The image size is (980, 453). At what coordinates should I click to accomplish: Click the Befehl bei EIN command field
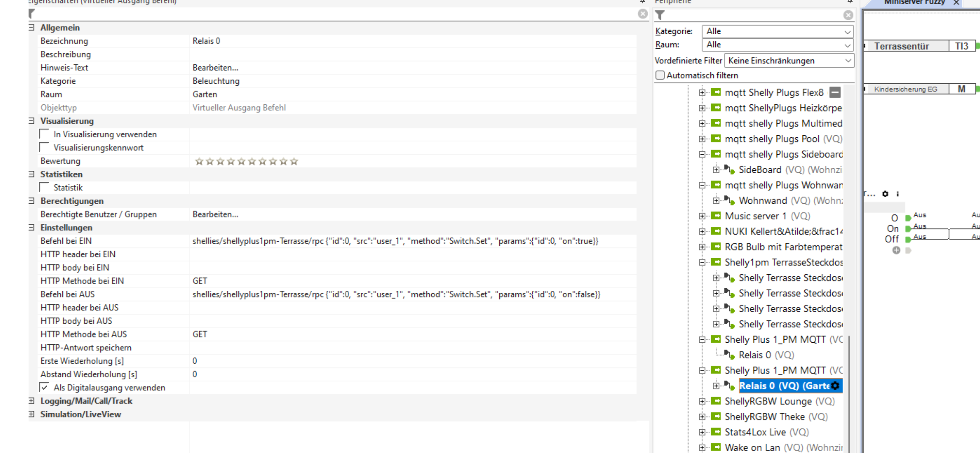pyautogui.click(x=394, y=241)
